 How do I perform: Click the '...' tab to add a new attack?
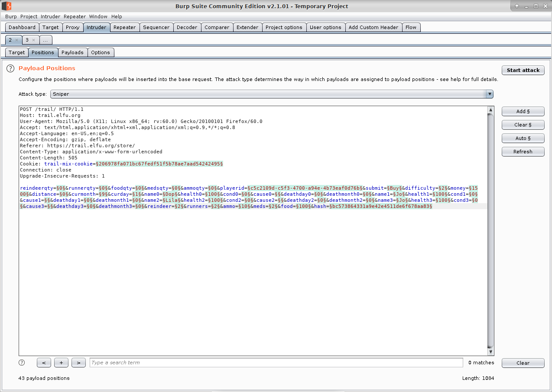pyautogui.click(x=46, y=40)
